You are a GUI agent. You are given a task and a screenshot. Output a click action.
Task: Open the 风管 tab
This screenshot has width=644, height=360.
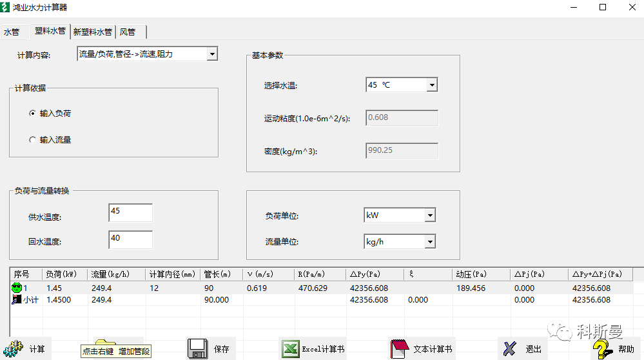(128, 32)
